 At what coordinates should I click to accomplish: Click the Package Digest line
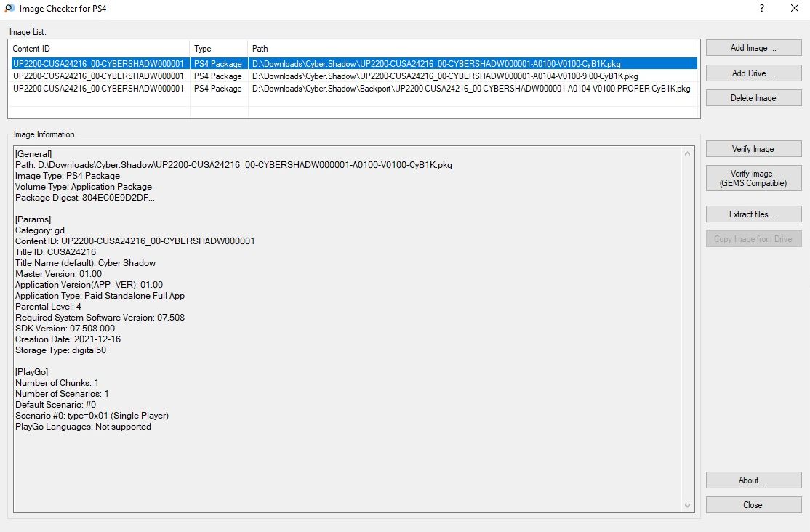85,198
